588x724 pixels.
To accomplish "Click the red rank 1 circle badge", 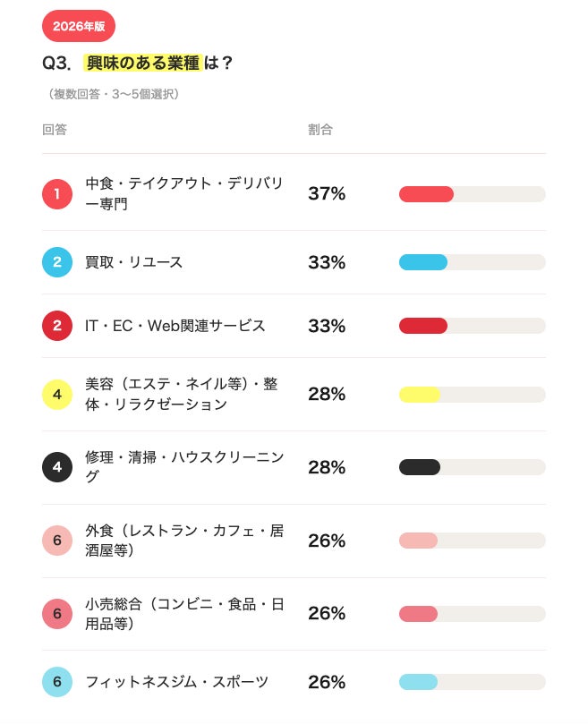I will (x=57, y=194).
